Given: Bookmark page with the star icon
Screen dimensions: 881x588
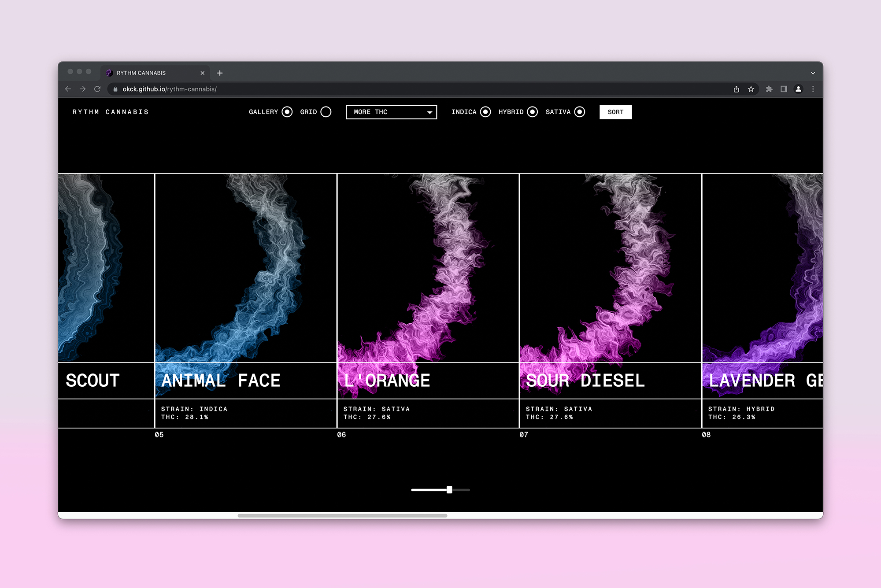Looking at the screenshot, I should click(751, 89).
